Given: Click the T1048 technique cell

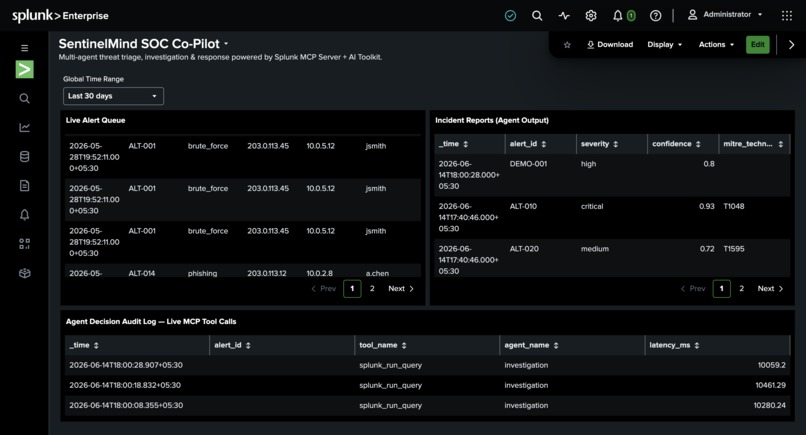Looking at the screenshot, I should pyautogui.click(x=734, y=206).
